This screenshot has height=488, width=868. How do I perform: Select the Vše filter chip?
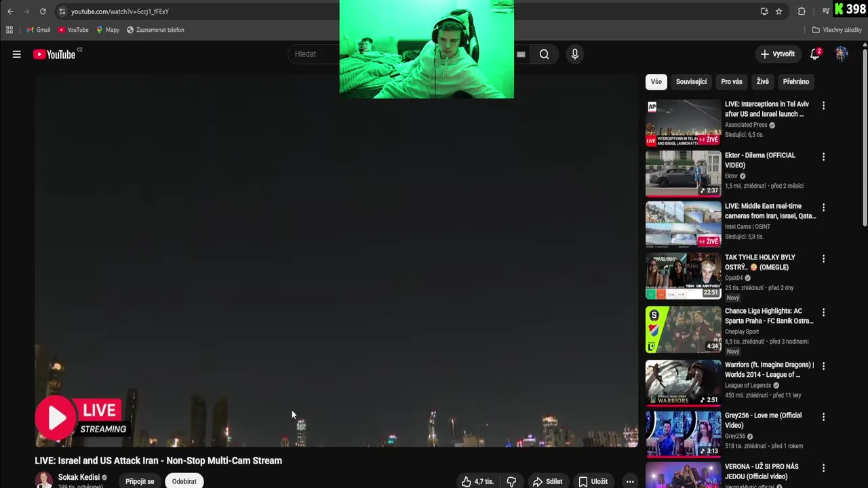point(656,81)
